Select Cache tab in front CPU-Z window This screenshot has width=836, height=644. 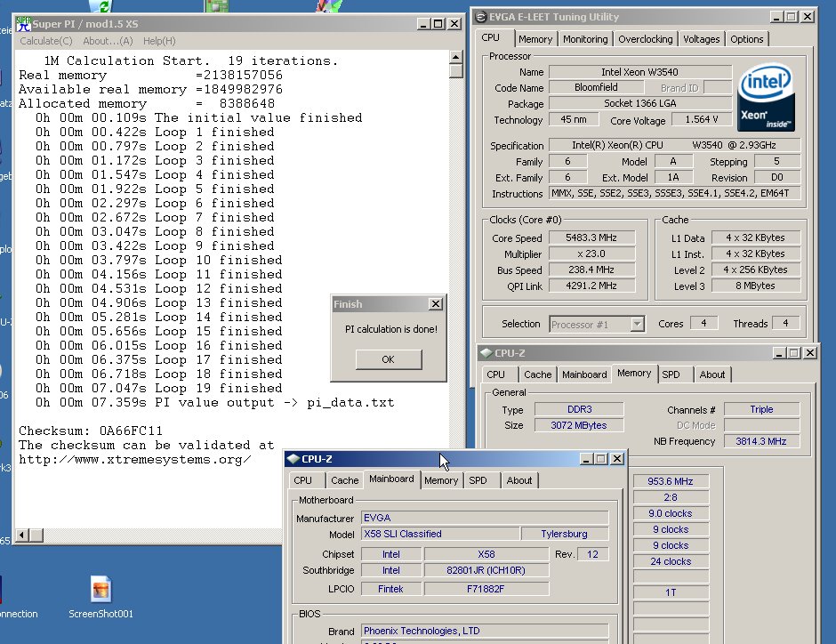click(344, 480)
